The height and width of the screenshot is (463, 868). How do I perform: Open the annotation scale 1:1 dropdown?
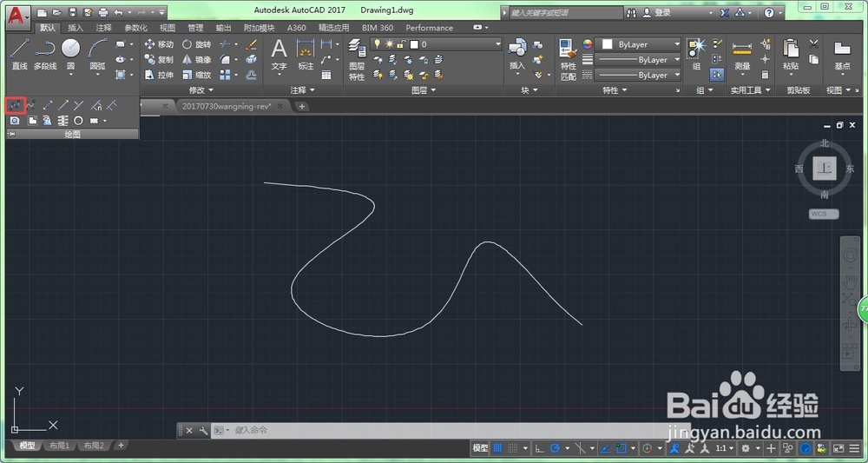725,447
